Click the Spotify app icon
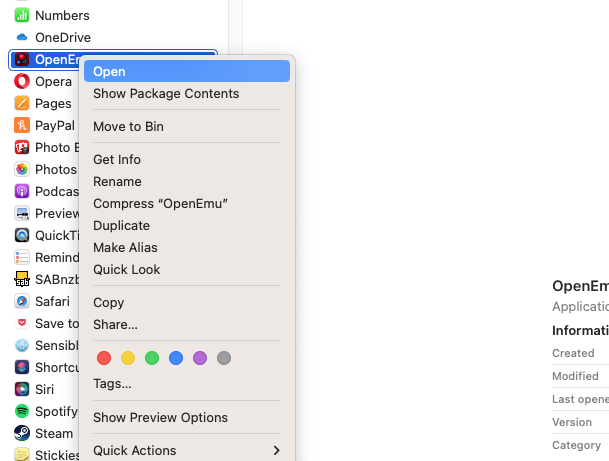Screen dimensions: 609x461 coord(22,411)
